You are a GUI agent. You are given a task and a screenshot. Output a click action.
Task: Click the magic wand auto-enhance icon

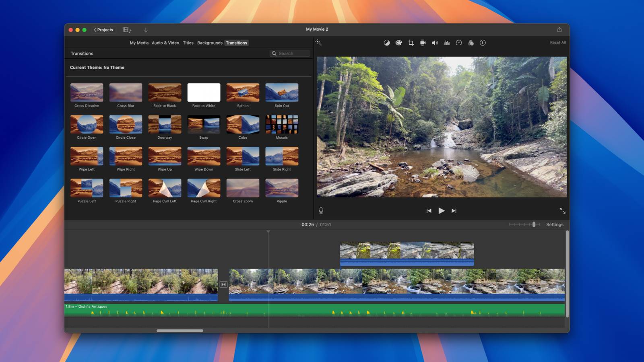[x=318, y=43]
